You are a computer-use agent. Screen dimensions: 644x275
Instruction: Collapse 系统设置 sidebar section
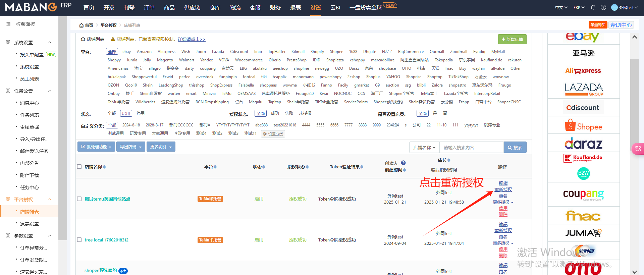(x=50, y=43)
